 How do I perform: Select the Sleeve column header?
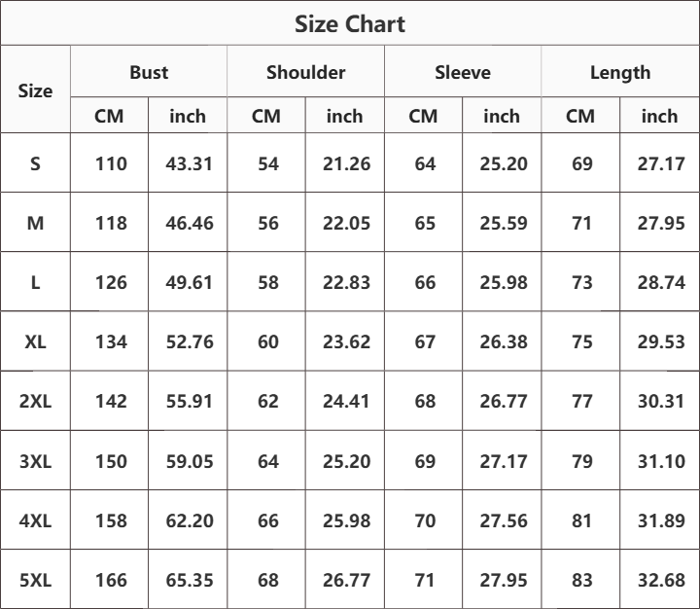pyautogui.click(x=463, y=72)
